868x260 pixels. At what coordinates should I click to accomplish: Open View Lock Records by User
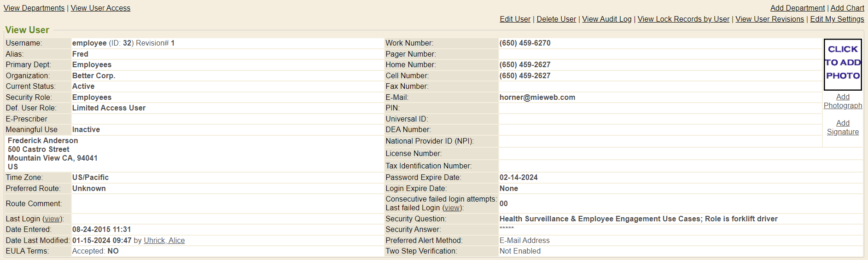[683, 19]
